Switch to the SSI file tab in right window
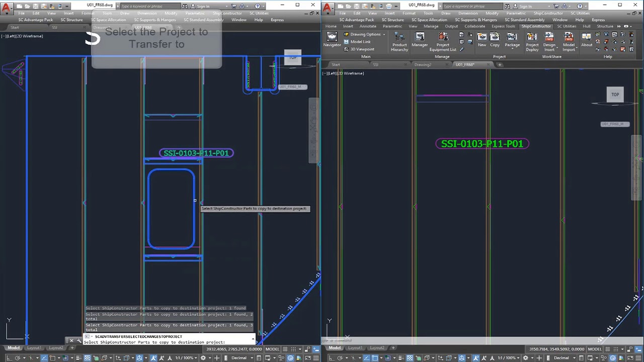 (375, 64)
